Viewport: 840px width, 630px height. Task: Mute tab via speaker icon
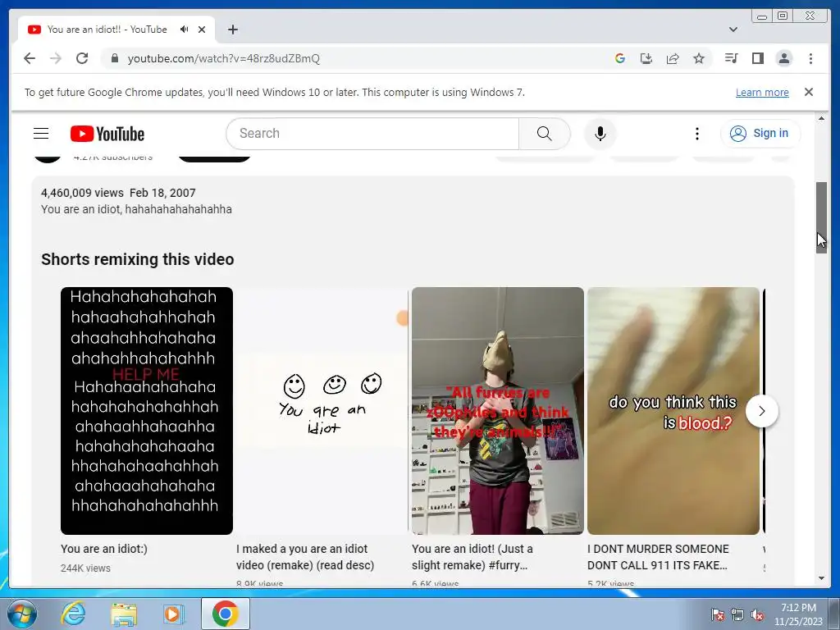185,30
